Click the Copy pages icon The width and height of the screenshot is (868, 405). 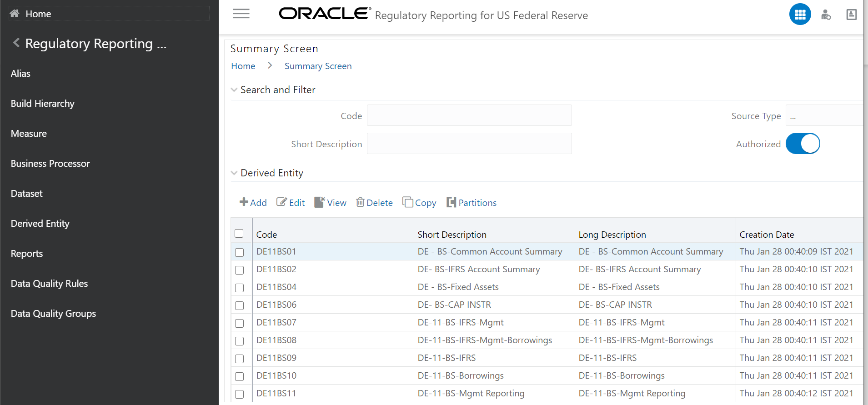(407, 202)
